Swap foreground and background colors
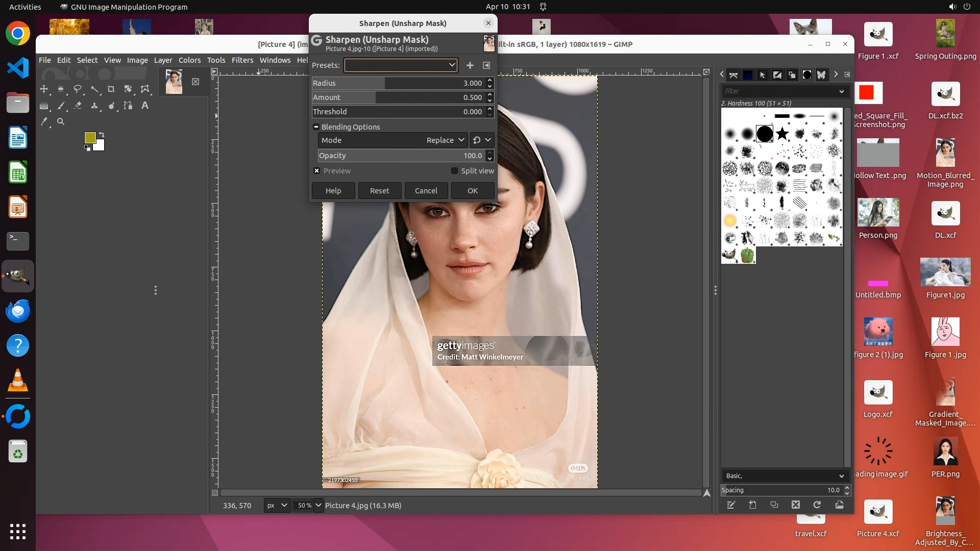This screenshot has width=980, height=551. (x=101, y=135)
